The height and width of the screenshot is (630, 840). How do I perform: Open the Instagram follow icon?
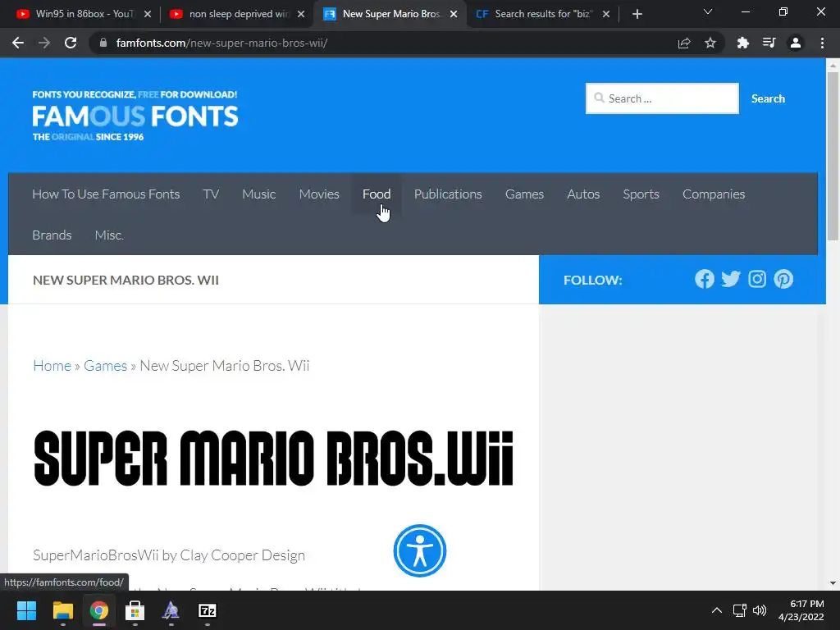coord(757,279)
